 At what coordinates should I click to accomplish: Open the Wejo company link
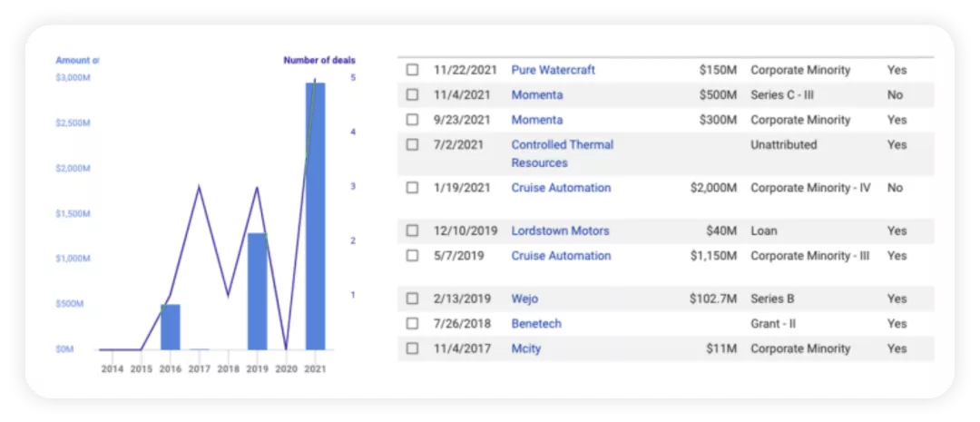coord(524,299)
